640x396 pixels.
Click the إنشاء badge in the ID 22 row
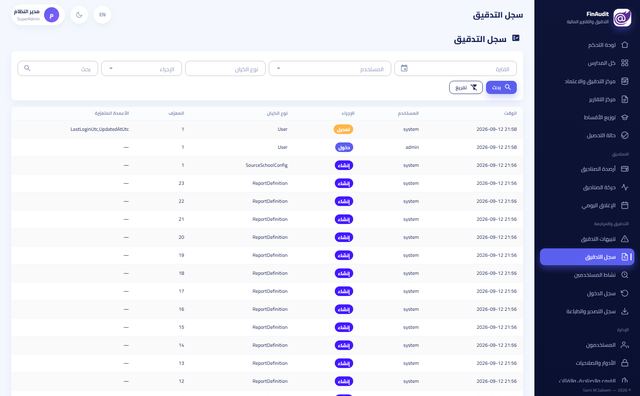tap(344, 201)
